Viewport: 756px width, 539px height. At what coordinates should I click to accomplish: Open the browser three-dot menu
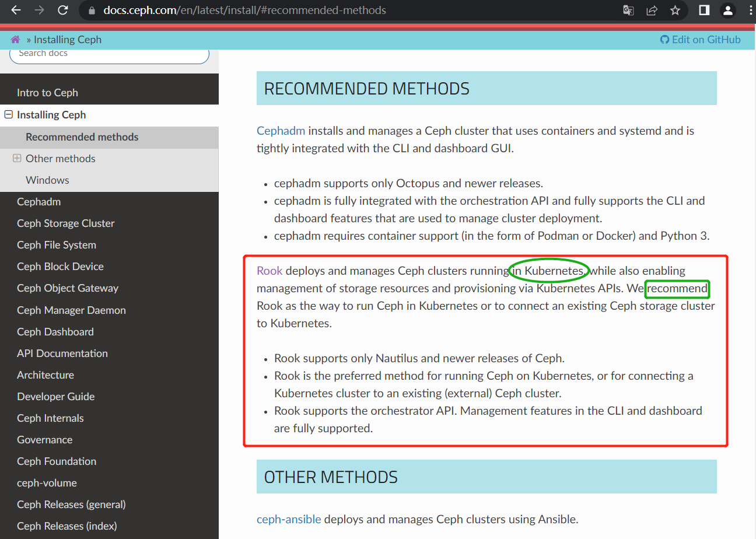[x=749, y=10]
